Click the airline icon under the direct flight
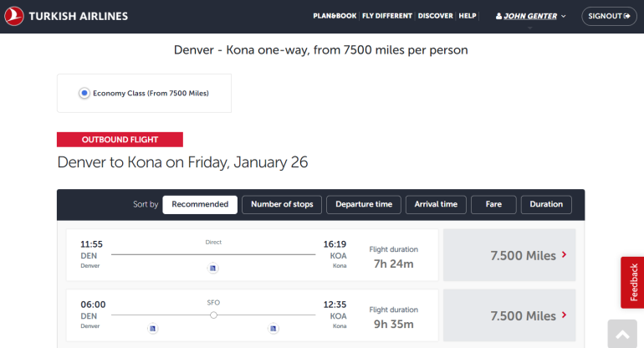This screenshot has width=644, height=348. pos(213,268)
